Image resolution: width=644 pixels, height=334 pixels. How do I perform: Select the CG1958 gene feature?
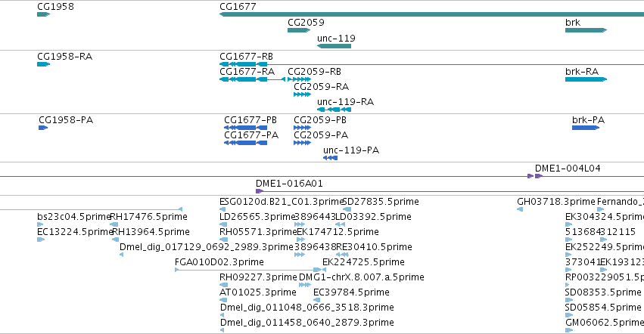[x=43, y=14]
